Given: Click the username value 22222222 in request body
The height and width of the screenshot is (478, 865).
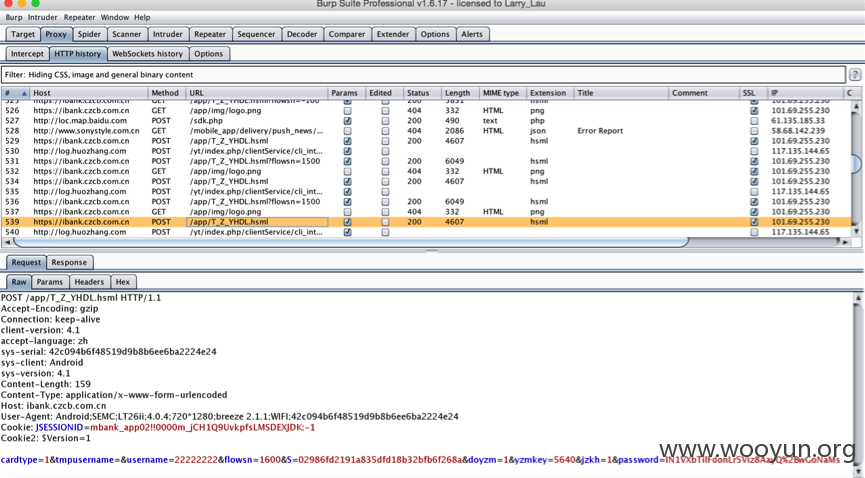Looking at the screenshot, I should click(196, 460).
